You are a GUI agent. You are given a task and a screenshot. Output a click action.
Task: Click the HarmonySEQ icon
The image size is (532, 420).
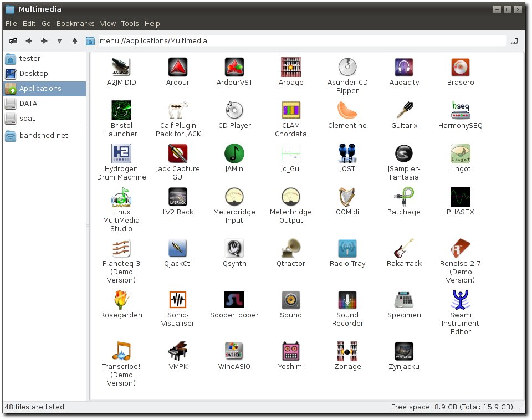point(461,110)
